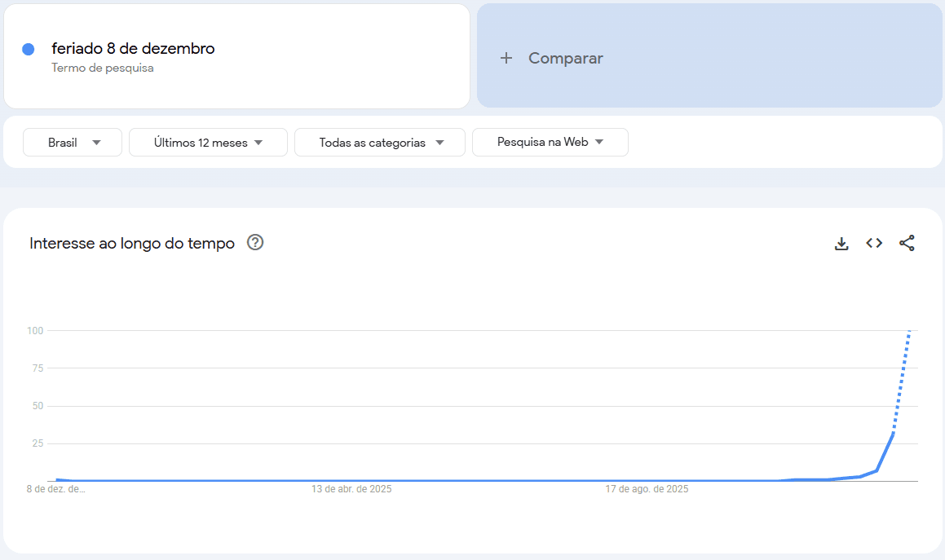The height and width of the screenshot is (560, 945).
Task: Open the embed code icon
Action: pyautogui.click(x=874, y=243)
